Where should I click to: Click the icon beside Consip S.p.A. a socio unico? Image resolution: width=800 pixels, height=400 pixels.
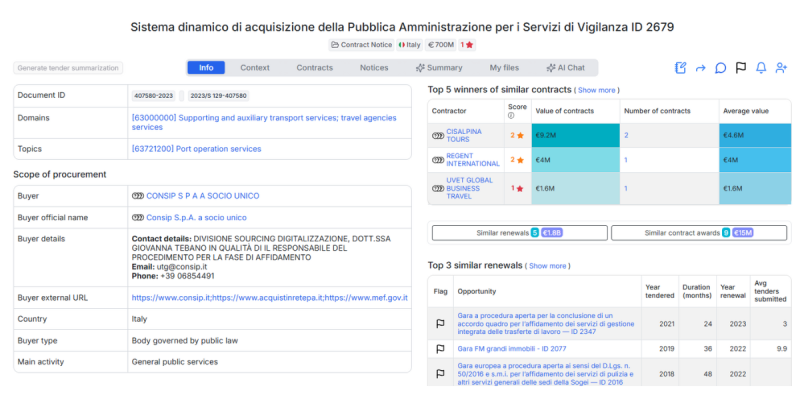[x=138, y=218]
